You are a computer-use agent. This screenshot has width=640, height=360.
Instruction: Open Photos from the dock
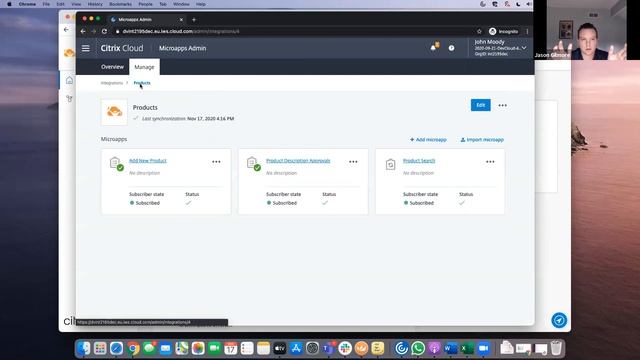click(x=198, y=348)
